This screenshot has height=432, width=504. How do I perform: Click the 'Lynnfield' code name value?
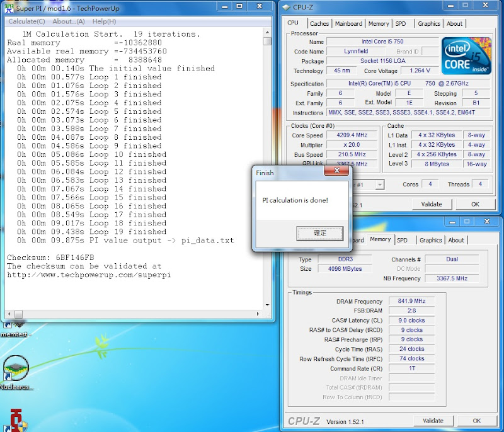pyautogui.click(x=356, y=51)
